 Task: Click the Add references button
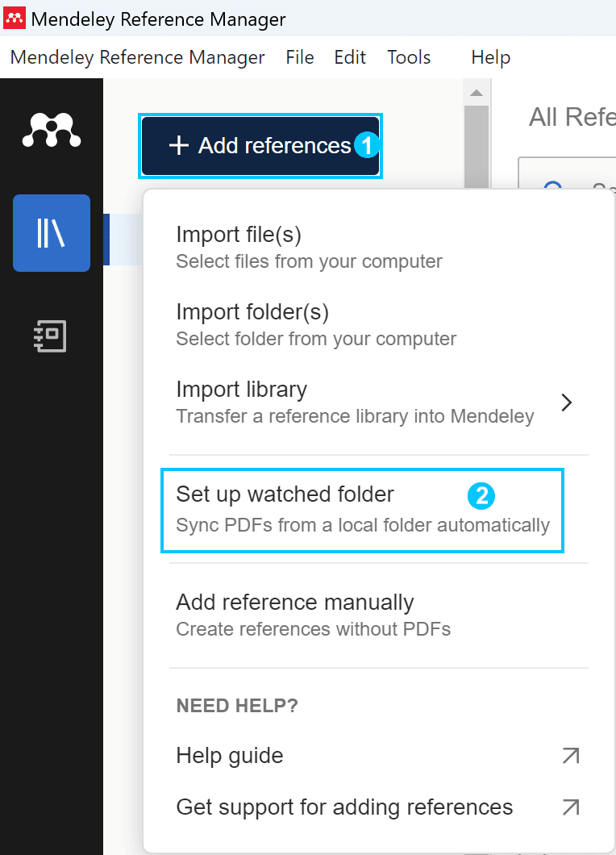pyautogui.click(x=260, y=146)
